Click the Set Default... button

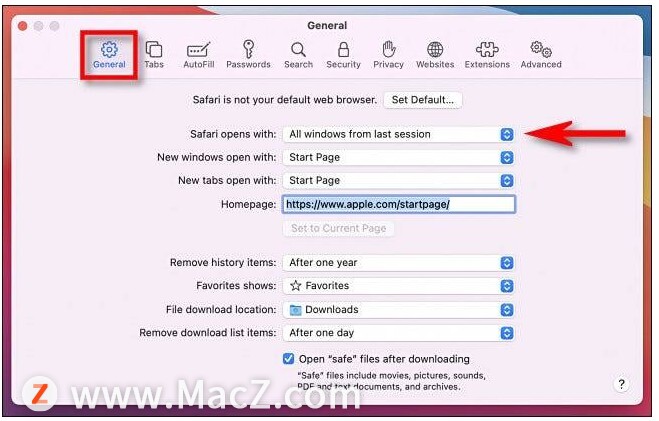tap(423, 100)
